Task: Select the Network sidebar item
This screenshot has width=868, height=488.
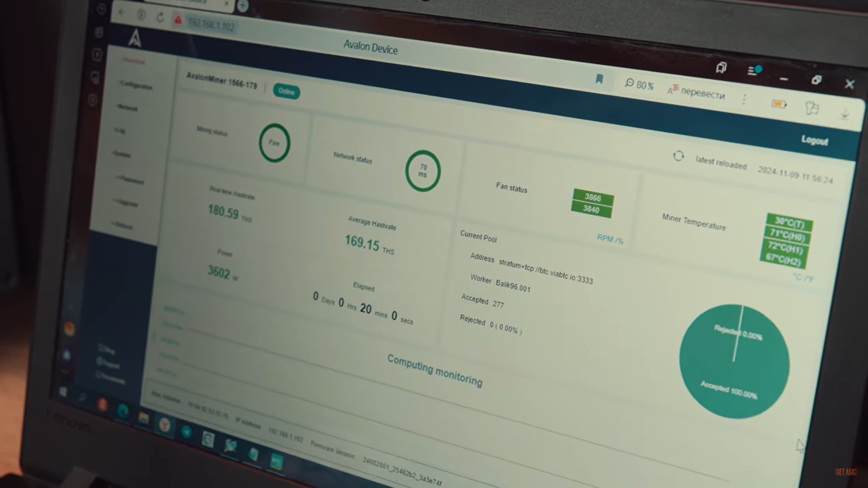Action: [127, 108]
